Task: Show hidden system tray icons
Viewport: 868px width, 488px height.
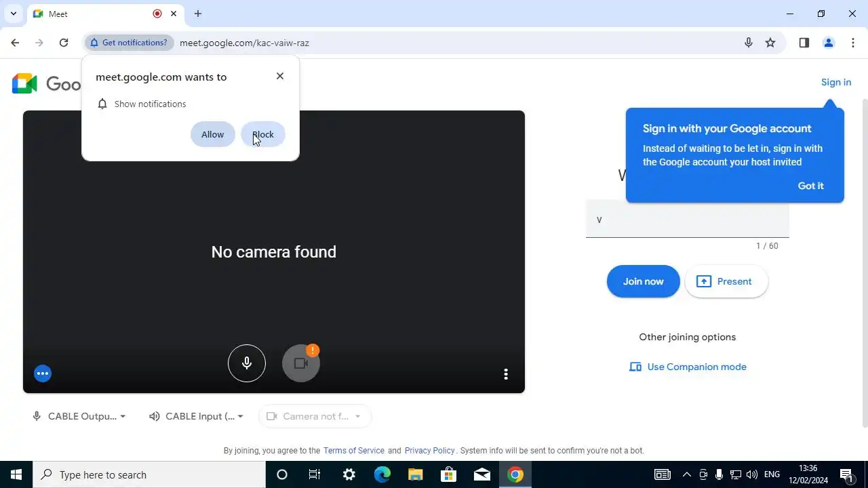Action: pyautogui.click(x=686, y=474)
